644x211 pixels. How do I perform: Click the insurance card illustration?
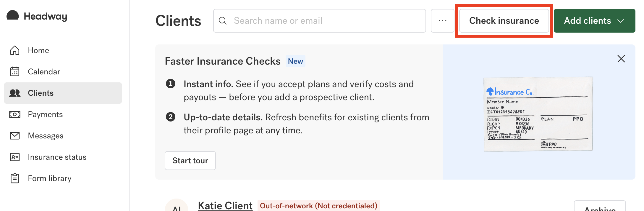tap(538, 114)
